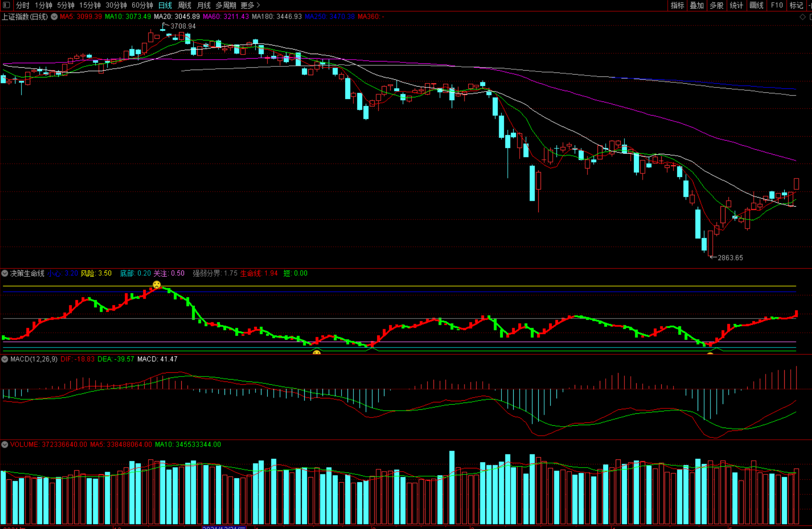Toggle the side panel icon at top-left

6,5
